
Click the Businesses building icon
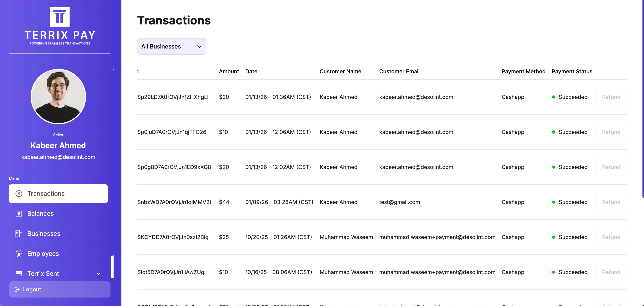(x=19, y=233)
